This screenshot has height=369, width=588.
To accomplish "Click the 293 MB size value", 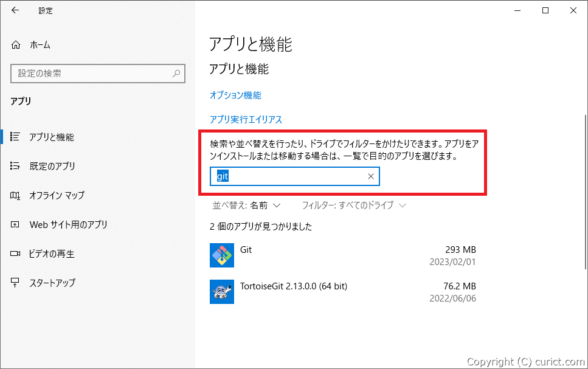I will pyautogui.click(x=460, y=250).
